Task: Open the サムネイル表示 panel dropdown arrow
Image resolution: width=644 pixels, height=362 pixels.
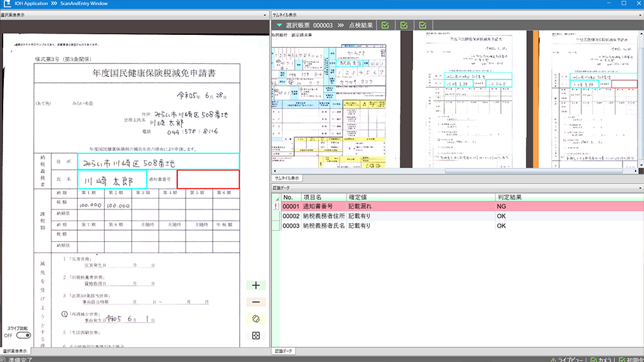Action: pos(639,14)
